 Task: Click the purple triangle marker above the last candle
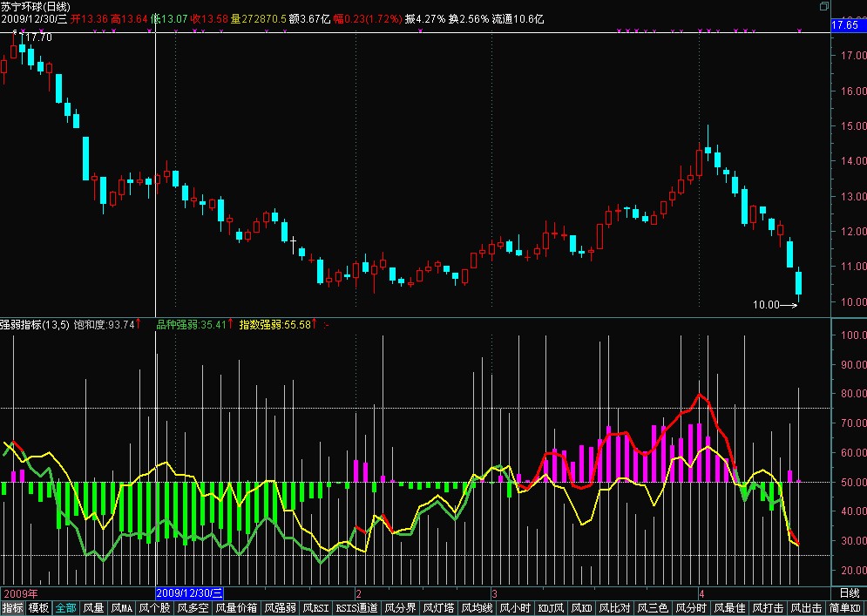point(799,30)
